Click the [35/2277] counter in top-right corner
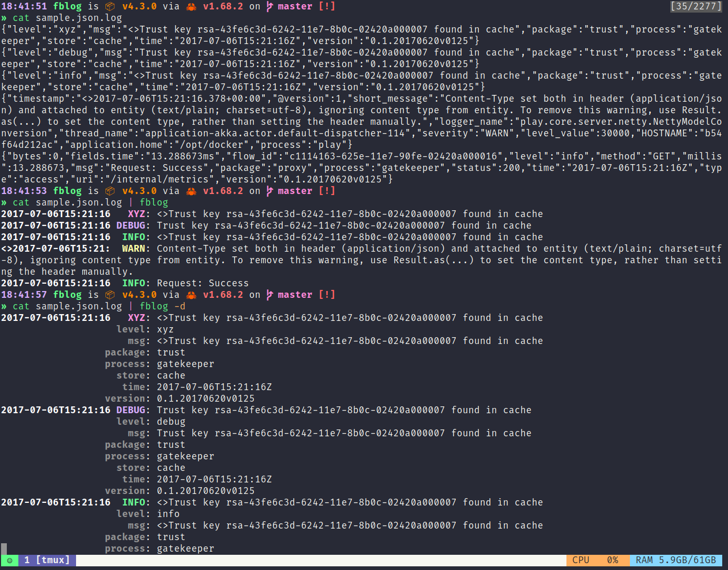728x570 pixels. pyautogui.click(x=696, y=6)
